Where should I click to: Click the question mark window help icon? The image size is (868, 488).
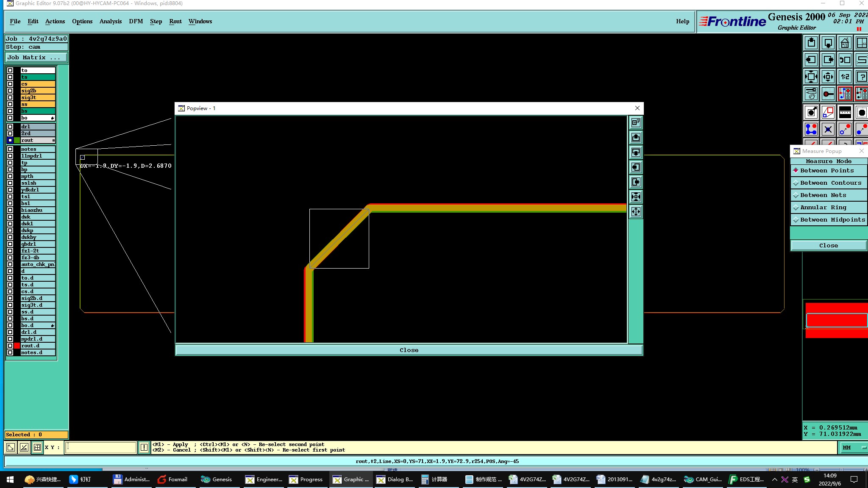[862, 77]
